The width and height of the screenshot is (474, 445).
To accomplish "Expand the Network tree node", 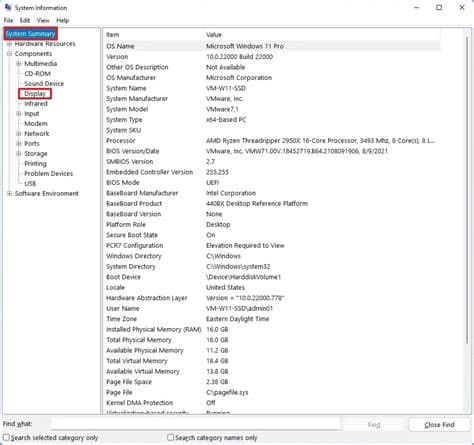I will click(19, 134).
